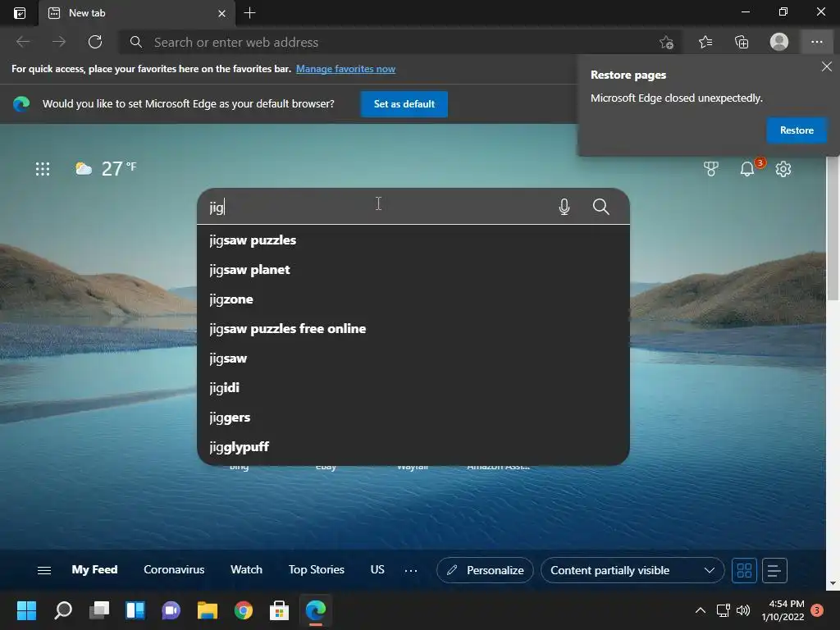
Task: Click the browser forward arrow
Action: [x=59, y=42]
